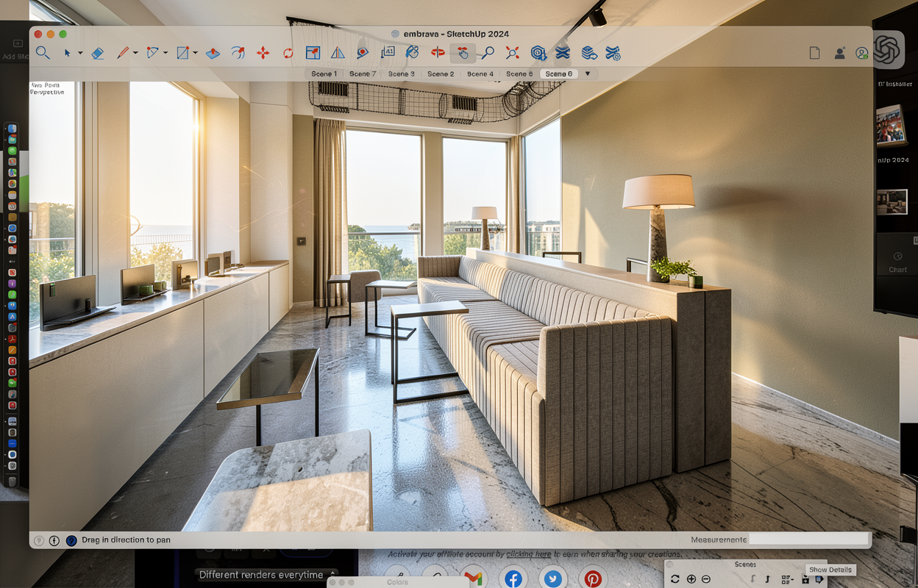Activate the Push/Pull tool

213,53
